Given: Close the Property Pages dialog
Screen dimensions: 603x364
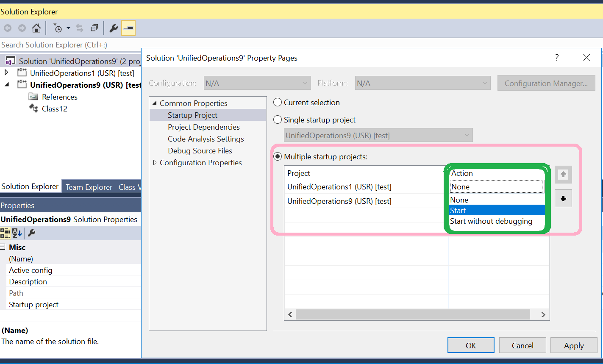Looking at the screenshot, I should click(x=586, y=57).
